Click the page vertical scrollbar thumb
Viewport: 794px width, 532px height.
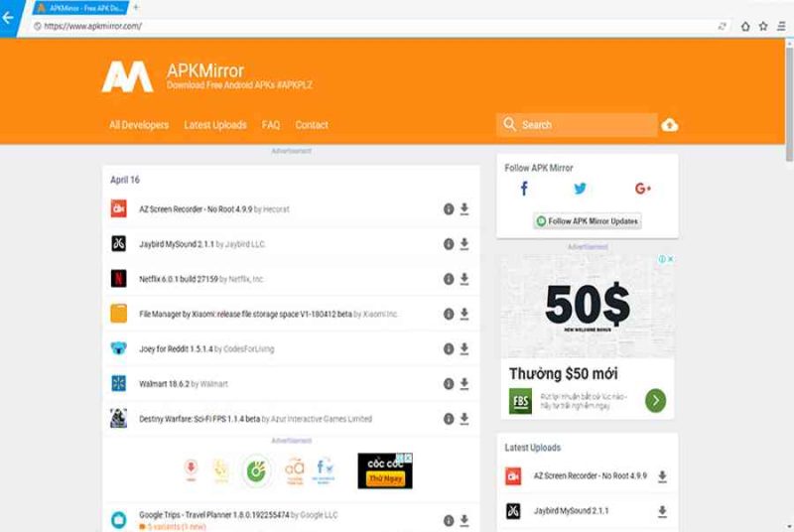pyautogui.click(x=789, y=104)
